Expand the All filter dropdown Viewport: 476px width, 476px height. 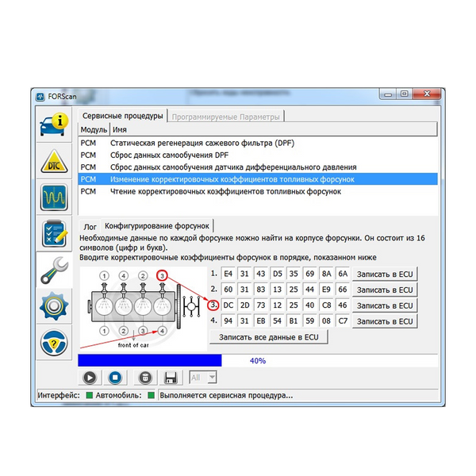point(212,378)
